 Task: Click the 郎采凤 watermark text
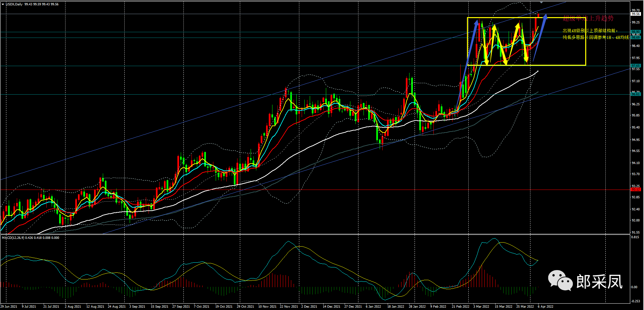599,281
